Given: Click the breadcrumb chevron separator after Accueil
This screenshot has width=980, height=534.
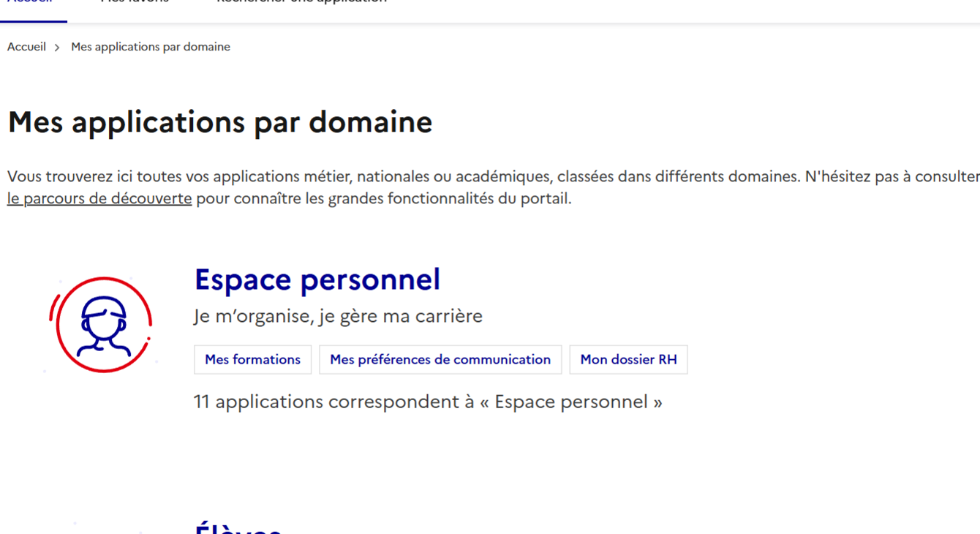Looking at the screenshot, I should coord(57,48).
